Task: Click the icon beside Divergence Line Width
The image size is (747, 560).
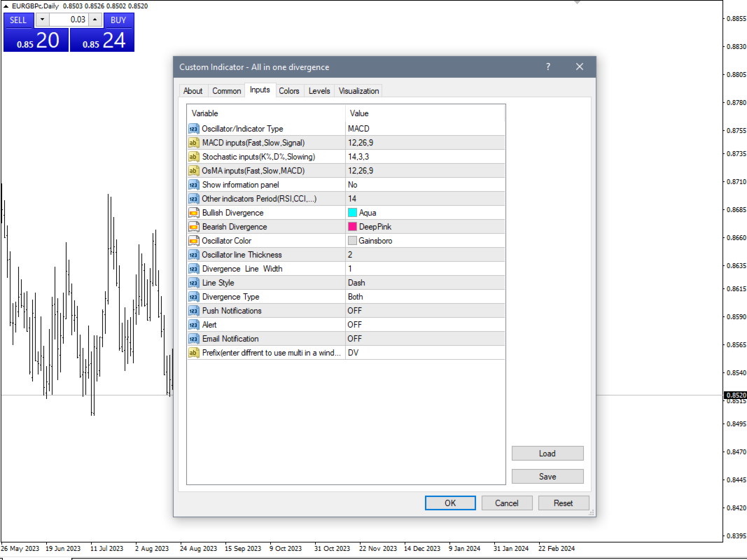Action: tap(193, 269)
